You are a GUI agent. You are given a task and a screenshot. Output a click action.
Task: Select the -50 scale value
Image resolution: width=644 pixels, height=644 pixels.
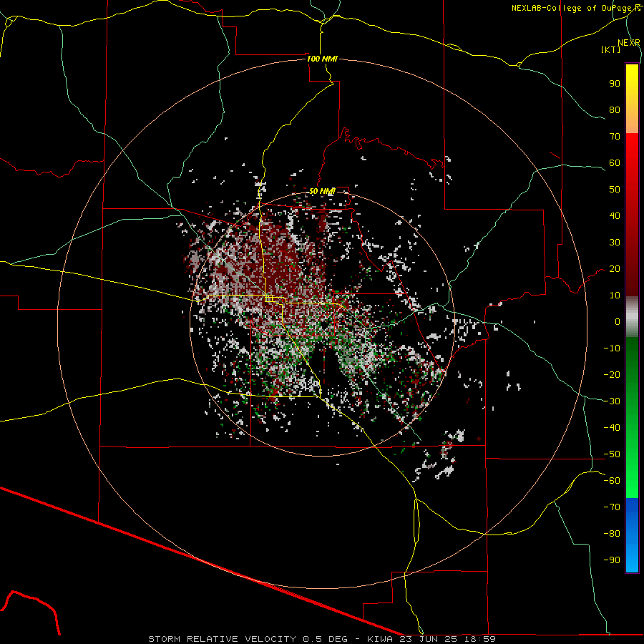pos(612,454)
